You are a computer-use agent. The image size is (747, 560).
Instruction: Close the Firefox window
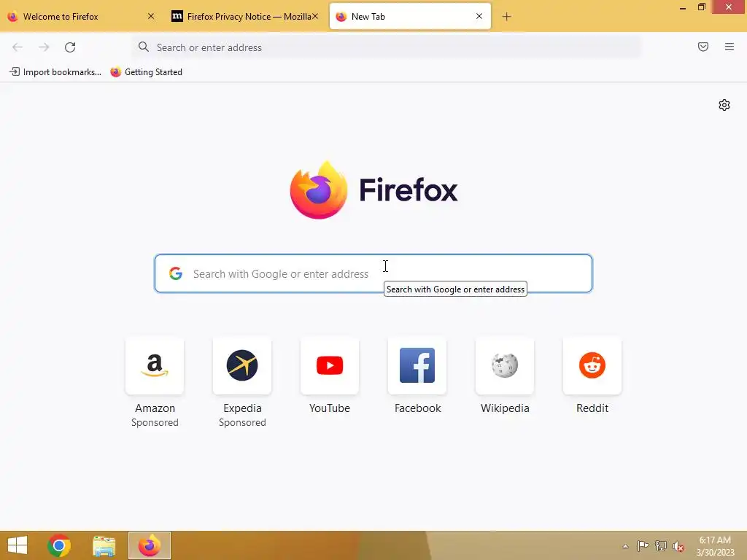729,7
